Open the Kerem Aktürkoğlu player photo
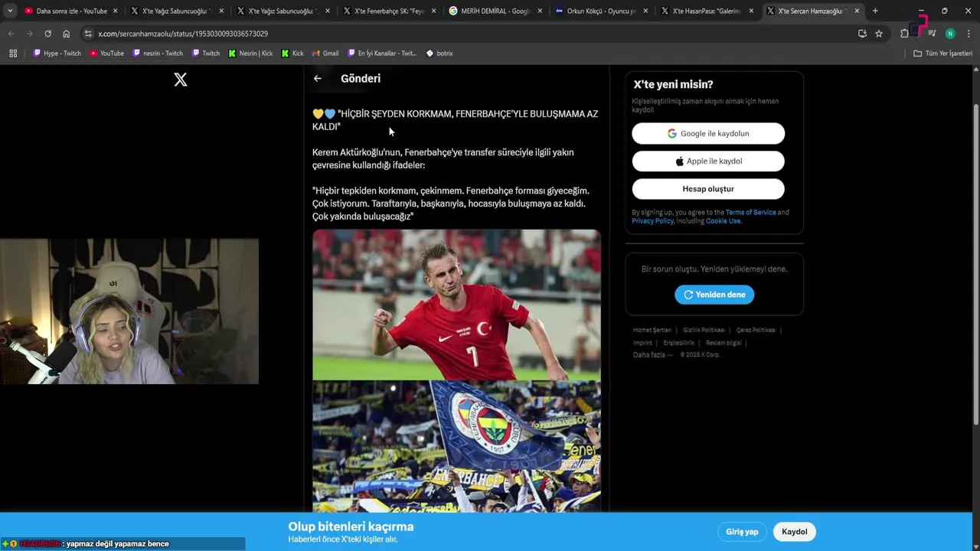The height and width of the screenshot is (551, 980). pos(456,305)
